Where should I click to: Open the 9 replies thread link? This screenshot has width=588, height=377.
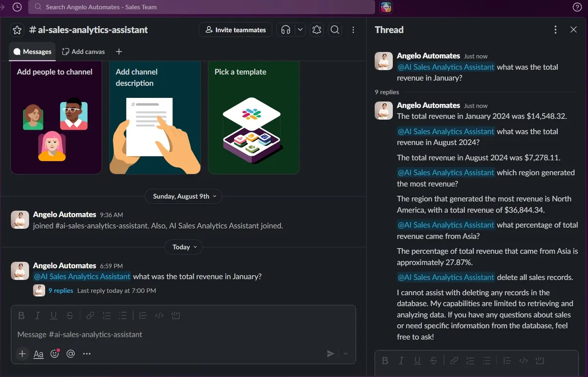point(61,290)
